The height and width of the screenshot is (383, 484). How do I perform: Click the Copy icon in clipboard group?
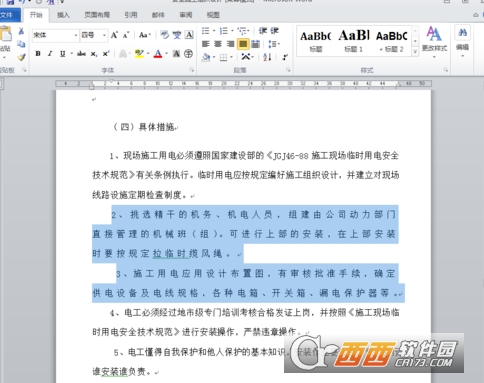click(x=21, y=44)
